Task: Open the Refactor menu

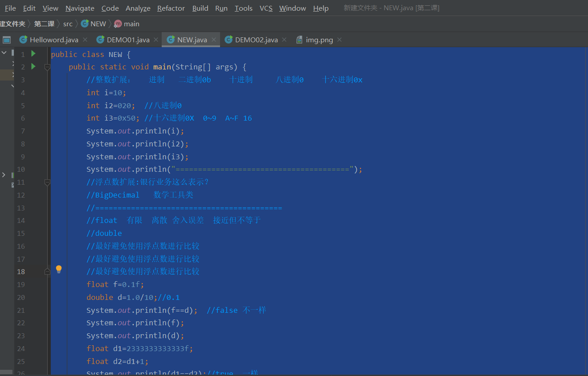Action: 171,8
